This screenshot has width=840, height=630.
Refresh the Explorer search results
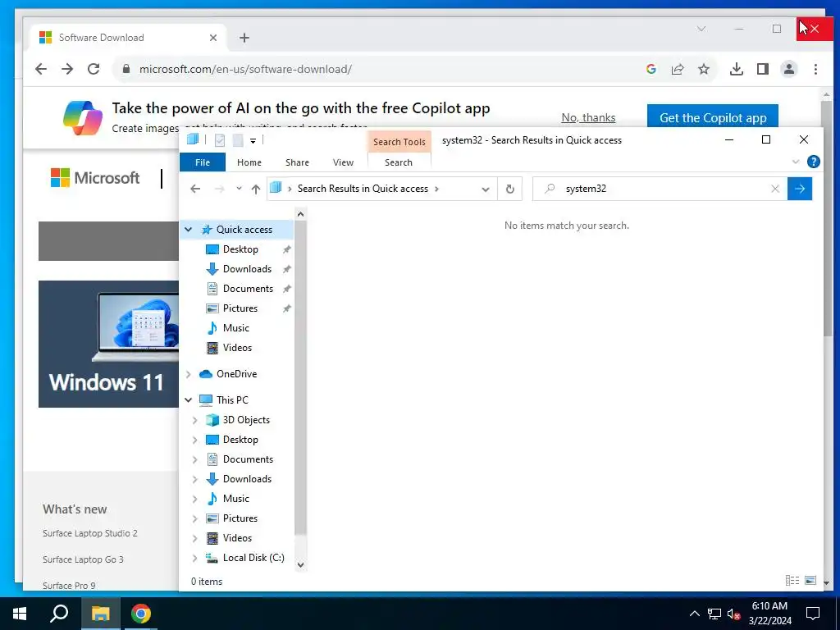coord(510,189)
